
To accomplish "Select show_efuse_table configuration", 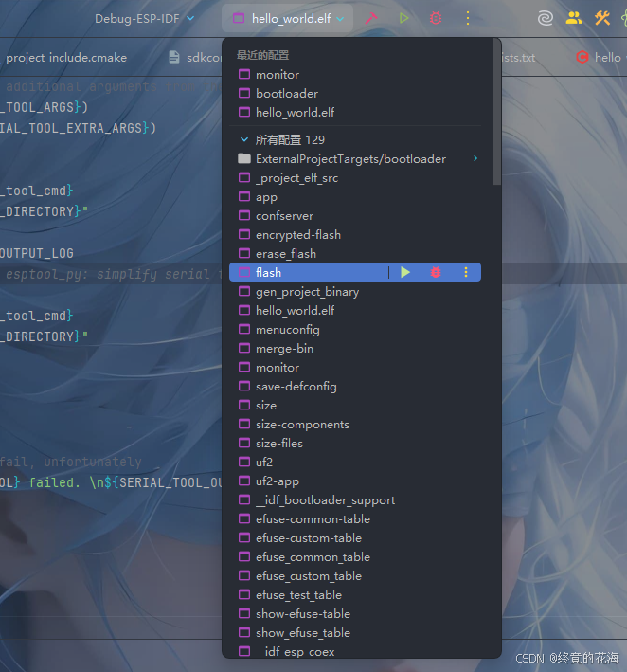I will 355,632.
